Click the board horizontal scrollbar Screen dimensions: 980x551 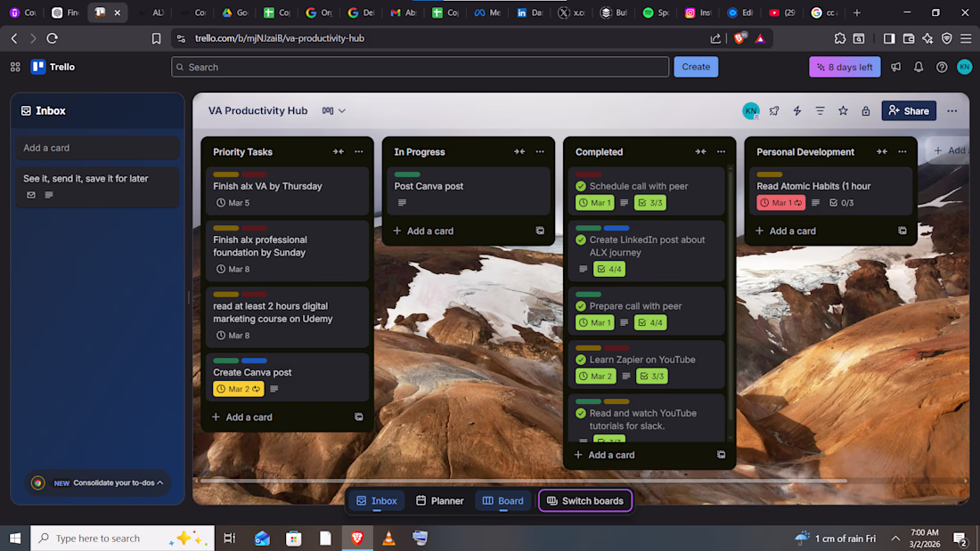tap(524, 481)
